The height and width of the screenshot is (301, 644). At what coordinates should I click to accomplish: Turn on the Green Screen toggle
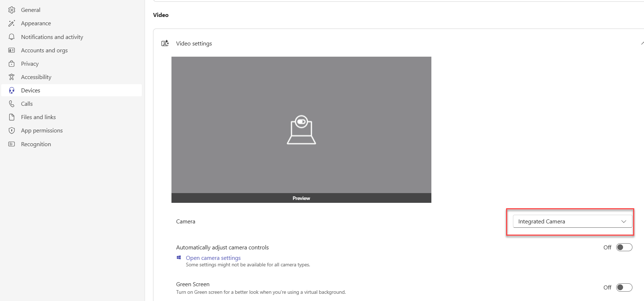pos(624,287)
